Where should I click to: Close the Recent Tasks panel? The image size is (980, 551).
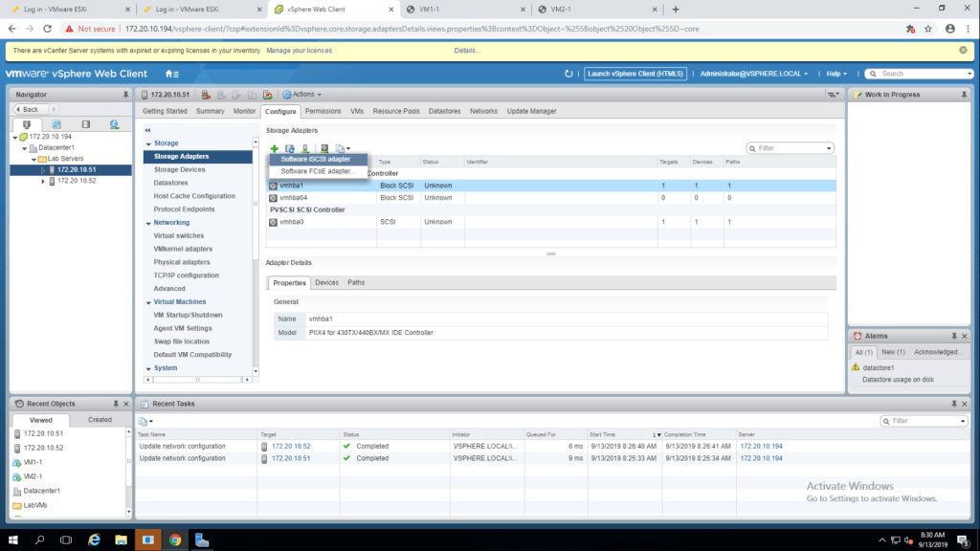[x=967, y=404]
